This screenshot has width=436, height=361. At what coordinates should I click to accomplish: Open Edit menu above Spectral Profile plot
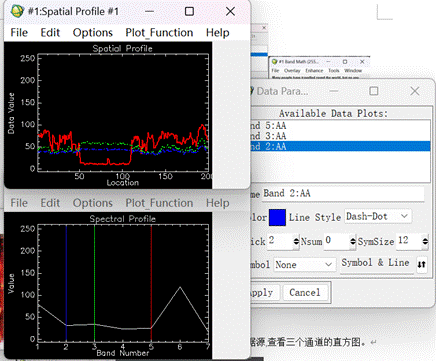[x=50, y=203]
